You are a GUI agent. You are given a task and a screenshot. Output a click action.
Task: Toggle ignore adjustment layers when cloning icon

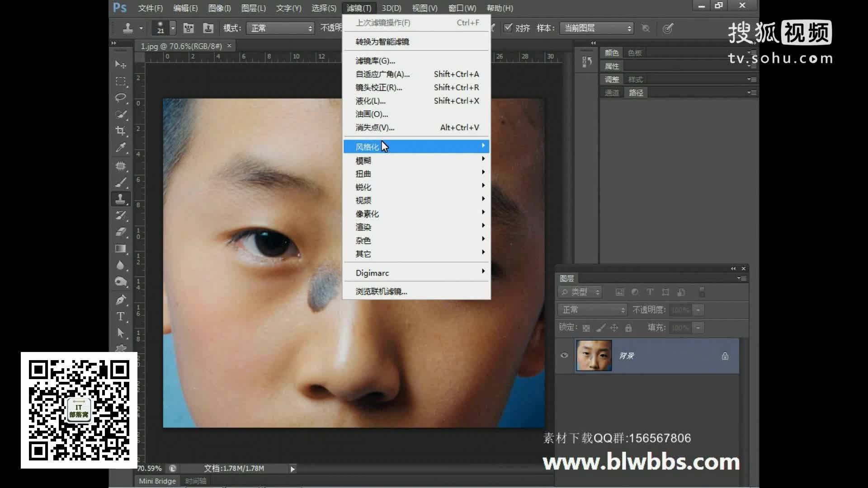(646, 28)
